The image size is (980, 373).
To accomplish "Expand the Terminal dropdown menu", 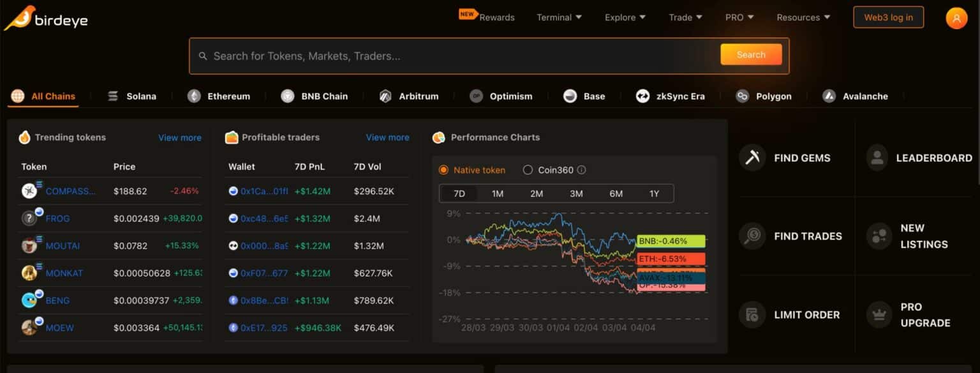I will coord(559,17).
